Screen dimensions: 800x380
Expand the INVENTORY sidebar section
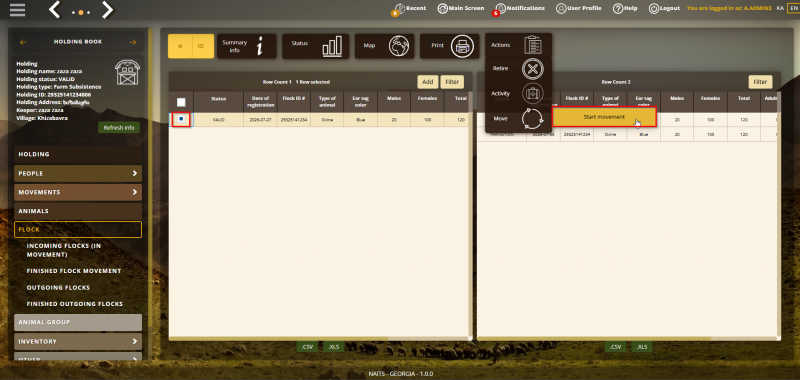(78, 341)
